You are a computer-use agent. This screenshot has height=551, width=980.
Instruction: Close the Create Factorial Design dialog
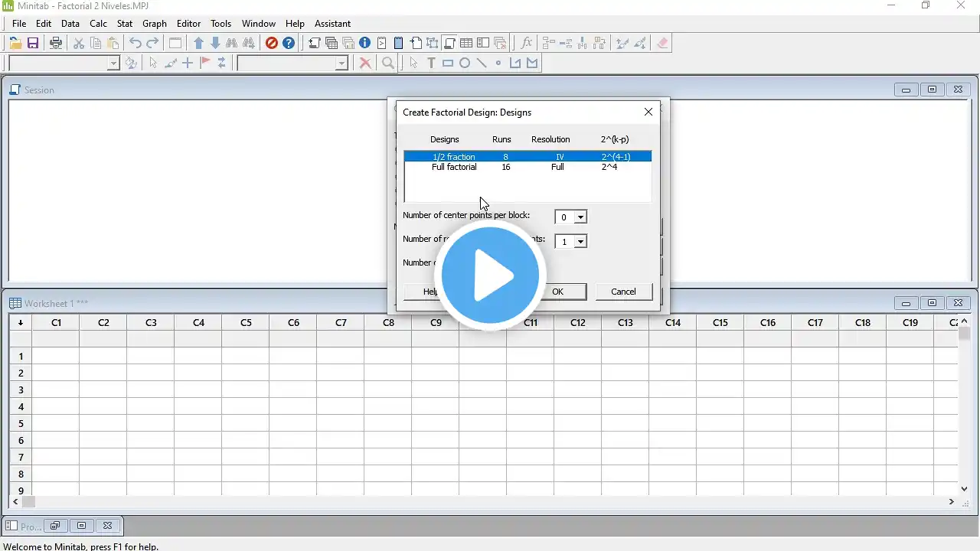(648, 112)
